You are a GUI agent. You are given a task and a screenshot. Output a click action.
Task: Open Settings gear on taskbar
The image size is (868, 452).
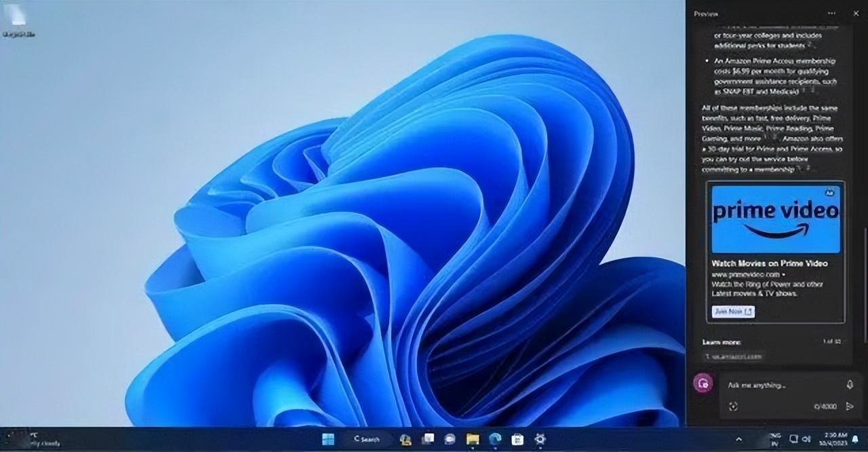pos(540,439)
